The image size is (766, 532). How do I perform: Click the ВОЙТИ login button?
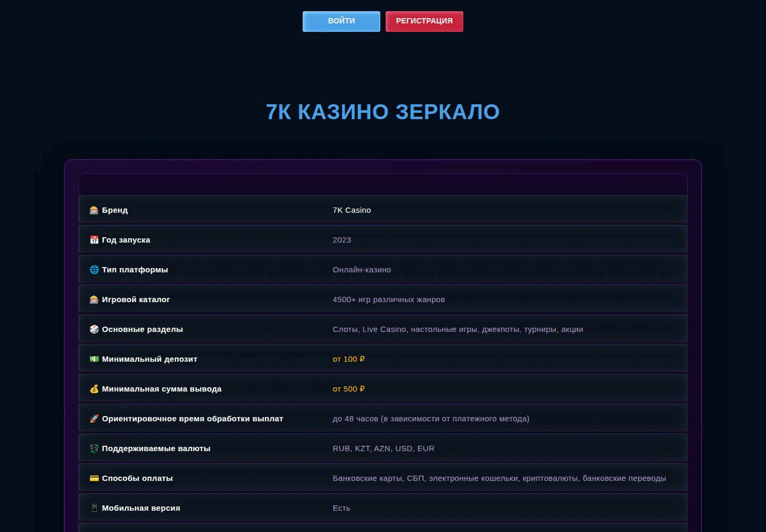[x=342, y=21]
